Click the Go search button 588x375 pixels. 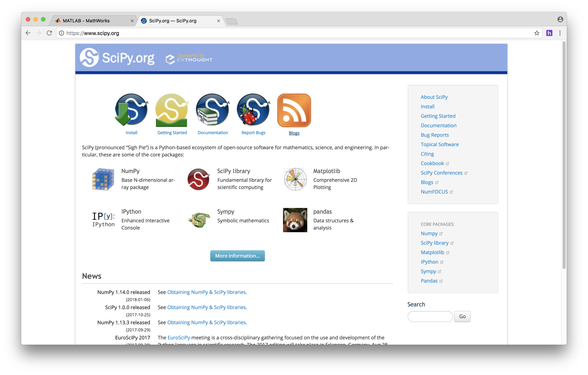[462, 316]
